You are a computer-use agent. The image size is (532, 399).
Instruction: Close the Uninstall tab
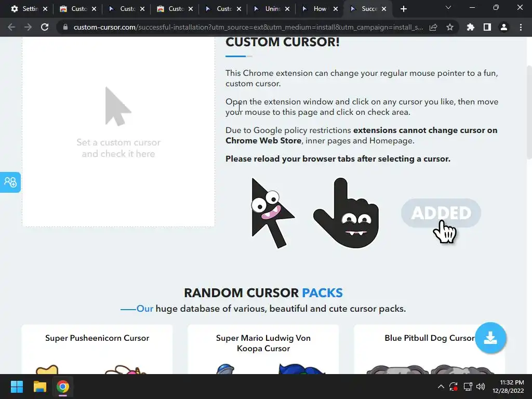pos(287,9)
